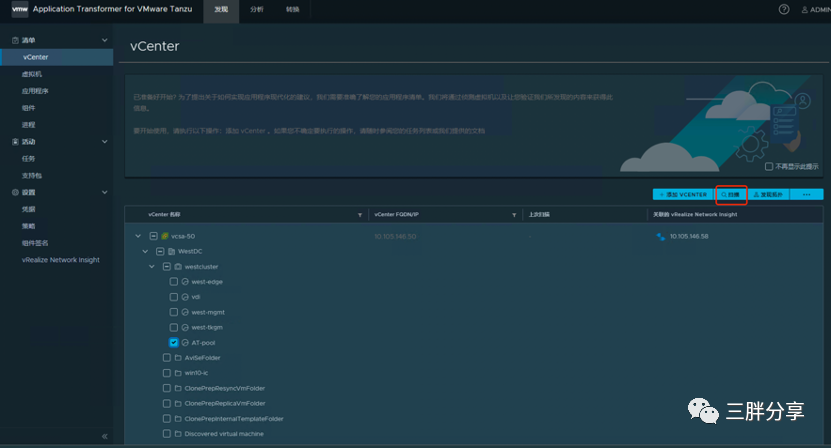Click the AviSeFolder folder icon

coord(178,358)
